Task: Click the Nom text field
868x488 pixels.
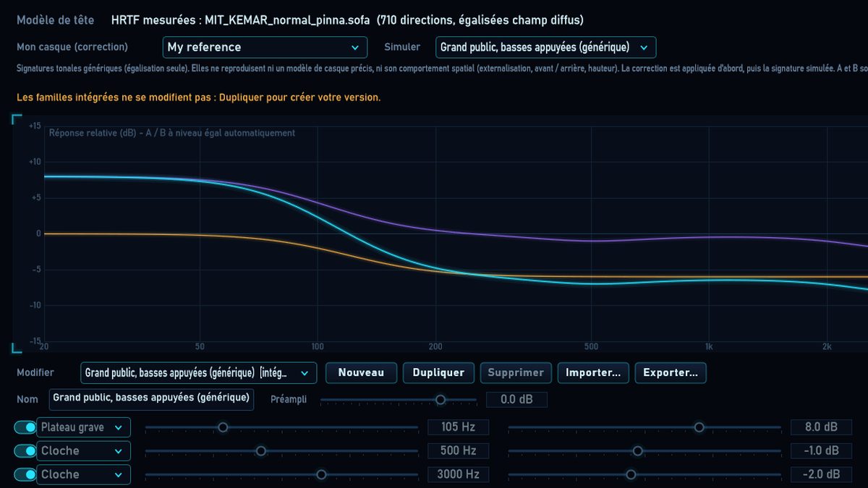Action: (152, 399)
